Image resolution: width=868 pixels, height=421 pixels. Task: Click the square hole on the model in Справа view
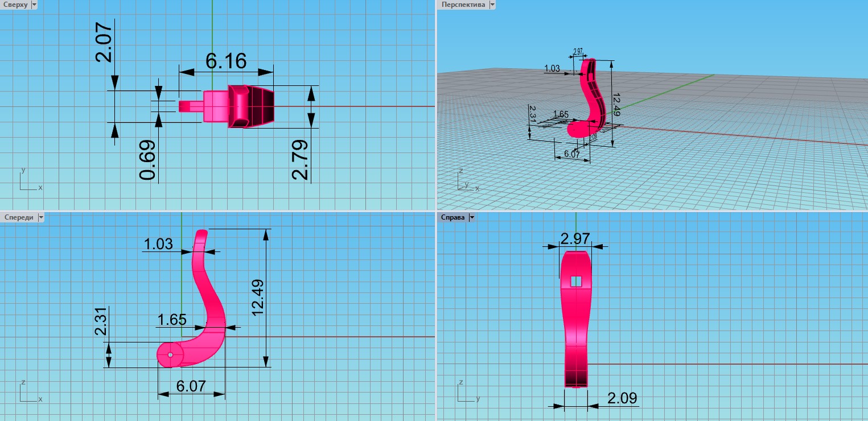tap(576, 281)
